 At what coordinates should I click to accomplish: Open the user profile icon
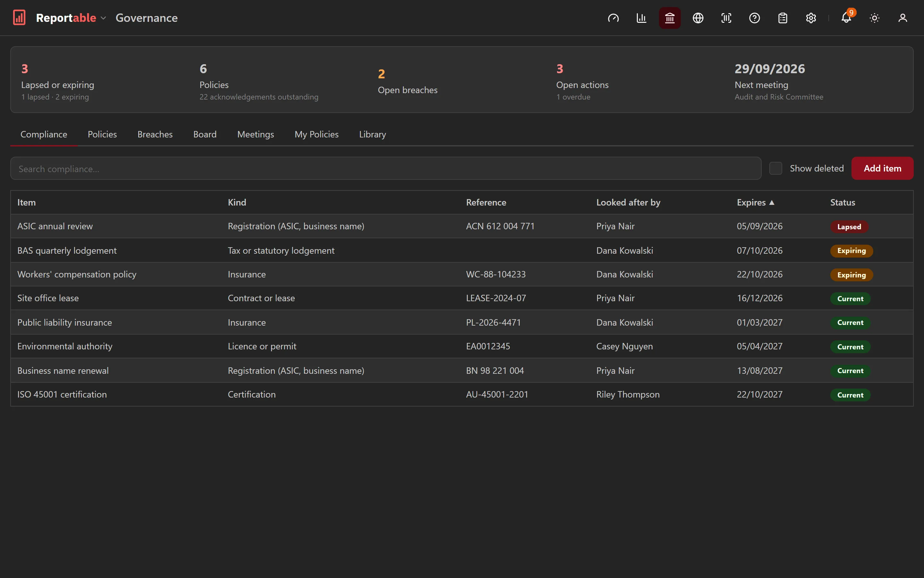(x=903, y=18)
